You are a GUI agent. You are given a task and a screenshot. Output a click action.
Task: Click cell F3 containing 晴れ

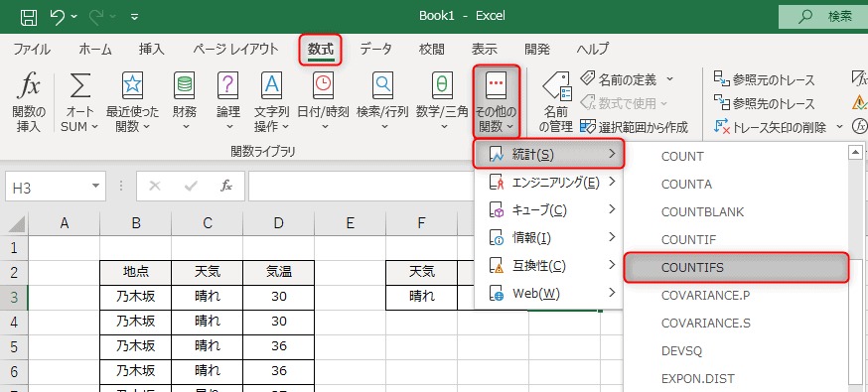pos(422,297)
